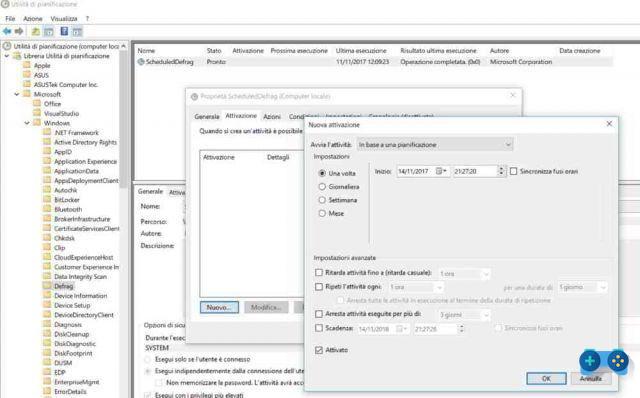The width and height of the screenshot is (640, 398).
Task: Select Data Integrity Scan tree item
Action: click(x=80, y=276)
